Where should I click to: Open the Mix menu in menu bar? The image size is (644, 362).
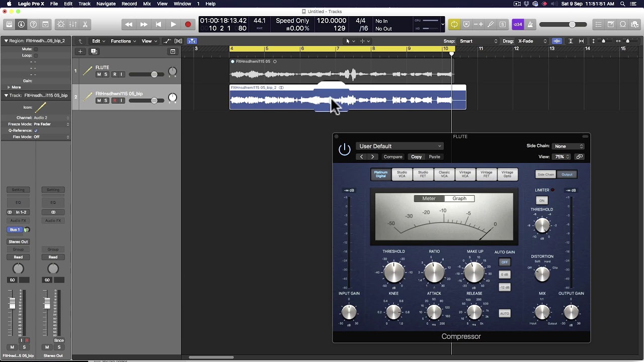(147, 4)
